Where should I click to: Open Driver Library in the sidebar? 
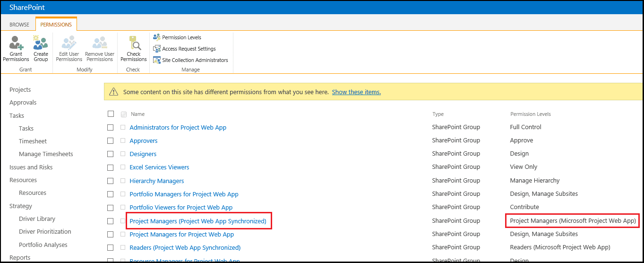pos(37,219)
